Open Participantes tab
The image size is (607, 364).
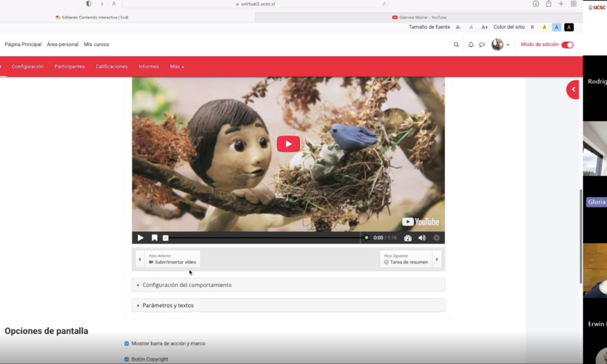69,67
